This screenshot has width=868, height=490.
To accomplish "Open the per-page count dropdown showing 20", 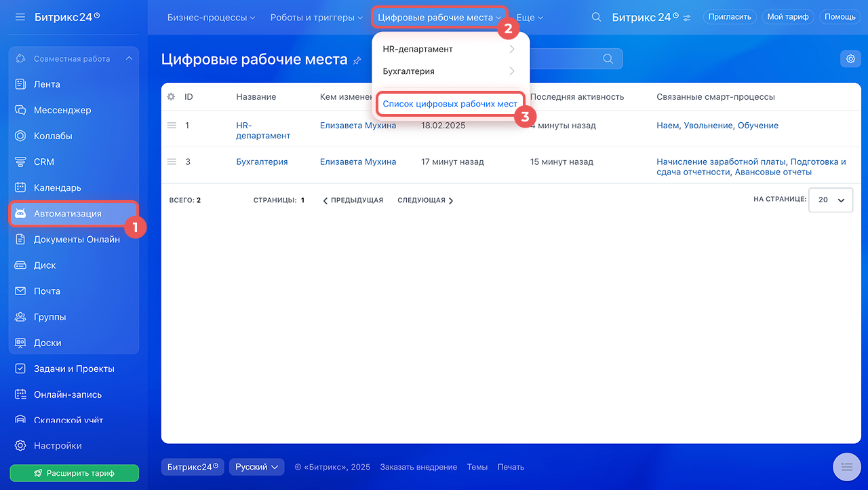I will tap(831, 200).
